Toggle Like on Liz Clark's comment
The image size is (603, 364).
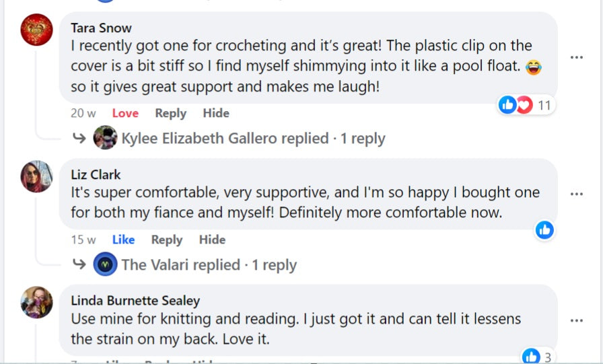(x=123, y=240)
